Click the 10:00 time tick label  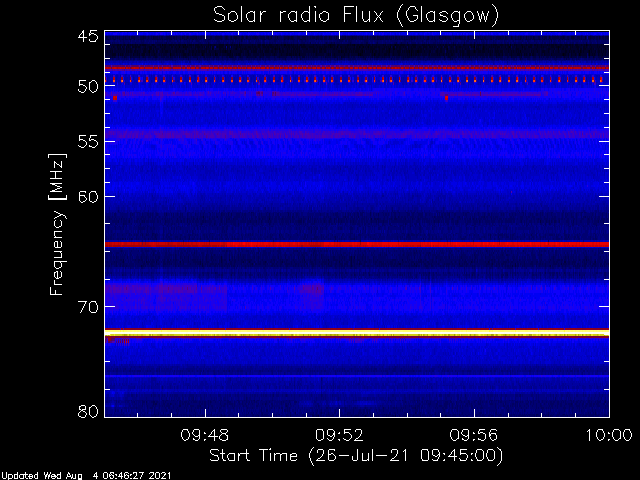pyautogui.click(x=609, y=436)
